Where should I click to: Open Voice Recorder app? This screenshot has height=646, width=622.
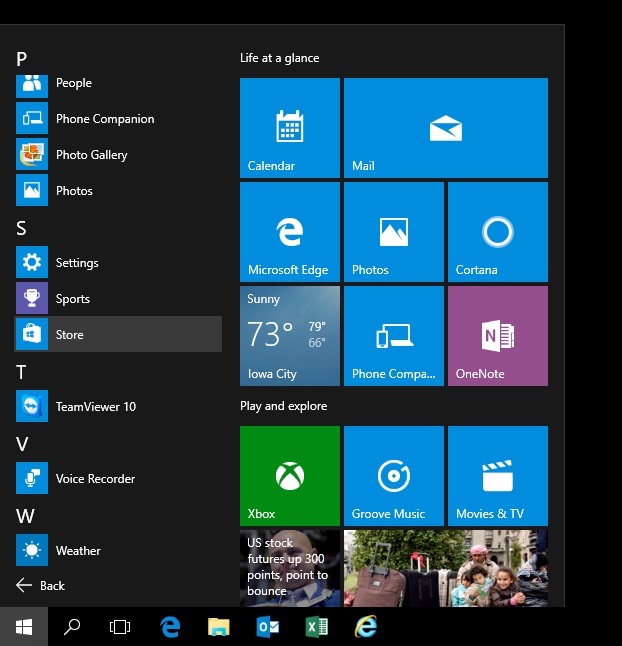click(118, 478)
